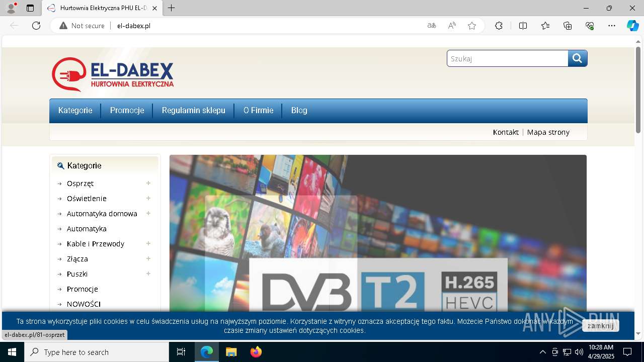Open the favorites list icon
The width and height of the screenshot is (644, 362).
click(545, 26)
